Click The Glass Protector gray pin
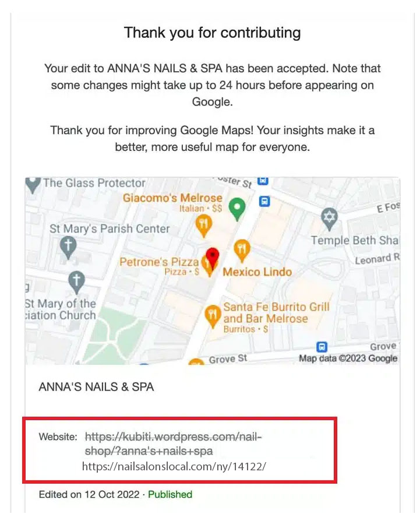The height and width of the screenshot is (528, 420). tap(33, 185)
